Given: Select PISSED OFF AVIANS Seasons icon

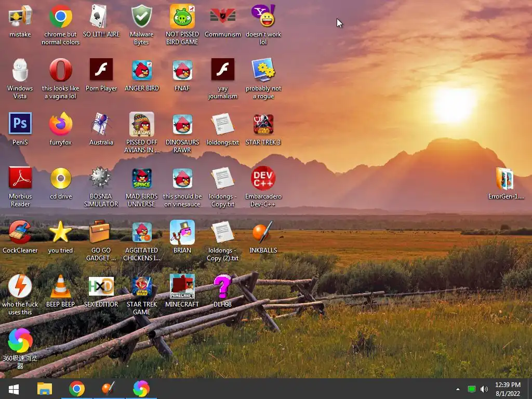Looking at the screenshot, I should [x=141, y=124].
